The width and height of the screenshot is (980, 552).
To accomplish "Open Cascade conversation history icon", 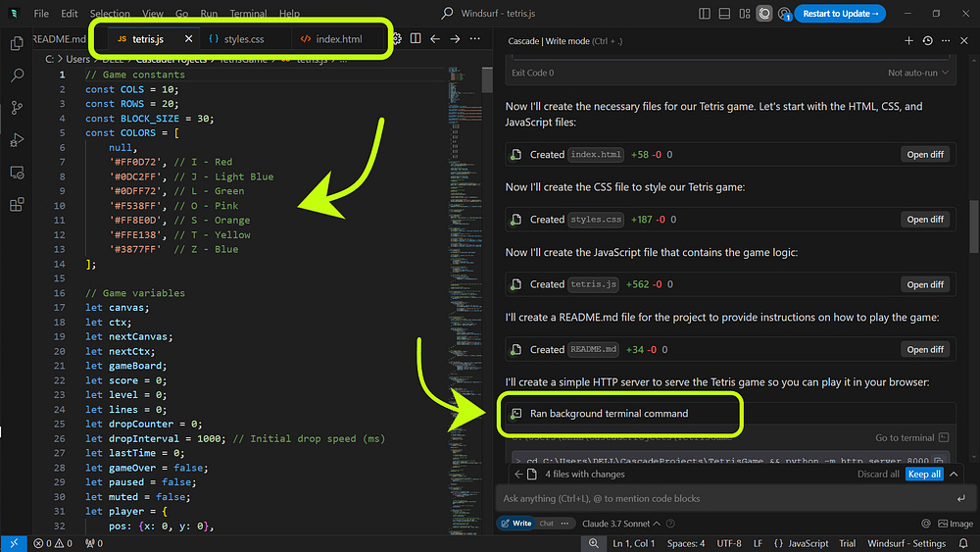I will tap(927, 40).
